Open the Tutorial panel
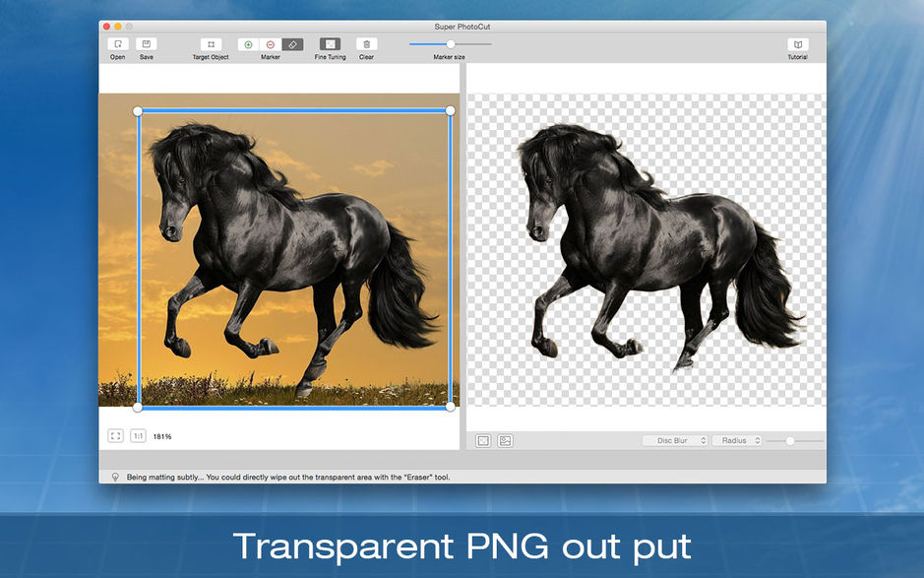 point(798,45)
